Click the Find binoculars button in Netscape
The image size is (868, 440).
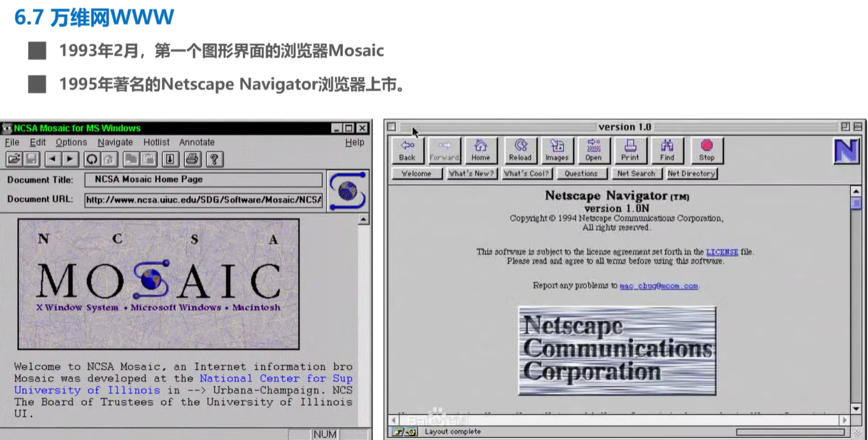(x=667, y=151)
